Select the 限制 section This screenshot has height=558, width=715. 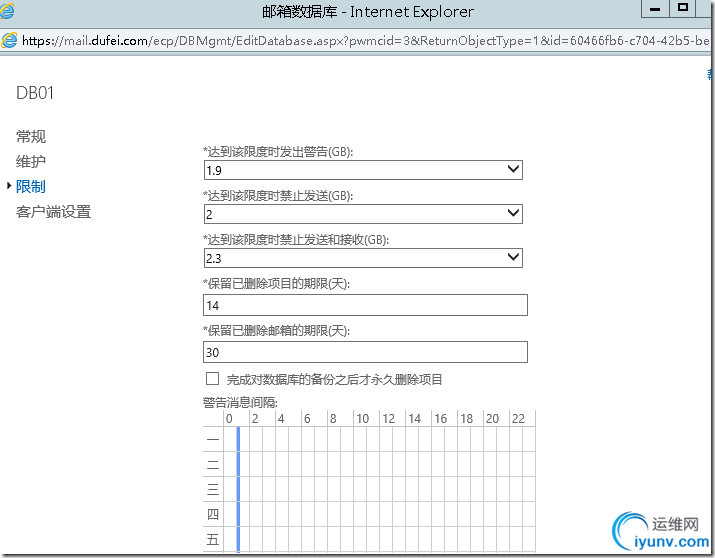(x=31, y=186)
